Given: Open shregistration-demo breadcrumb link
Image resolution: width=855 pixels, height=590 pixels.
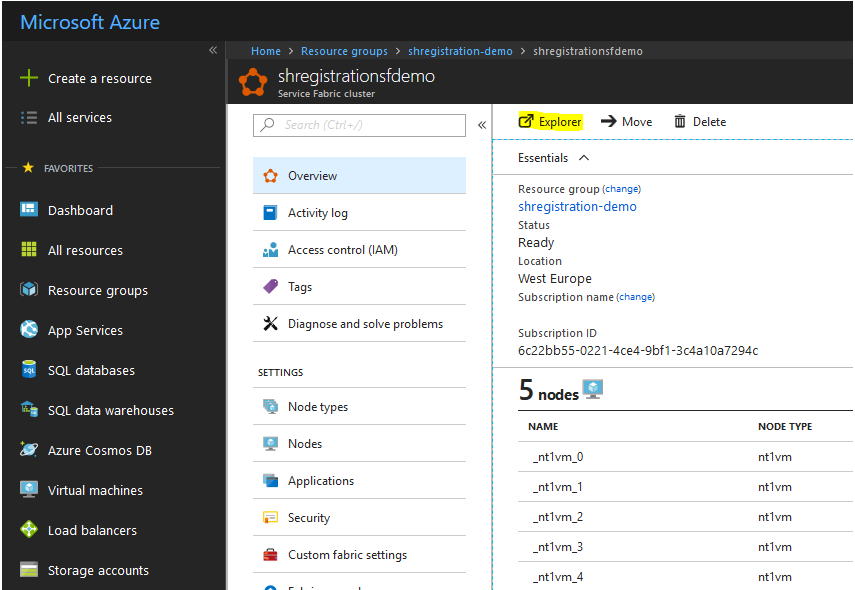Looking at the screenshot, I should pos(460,51).
